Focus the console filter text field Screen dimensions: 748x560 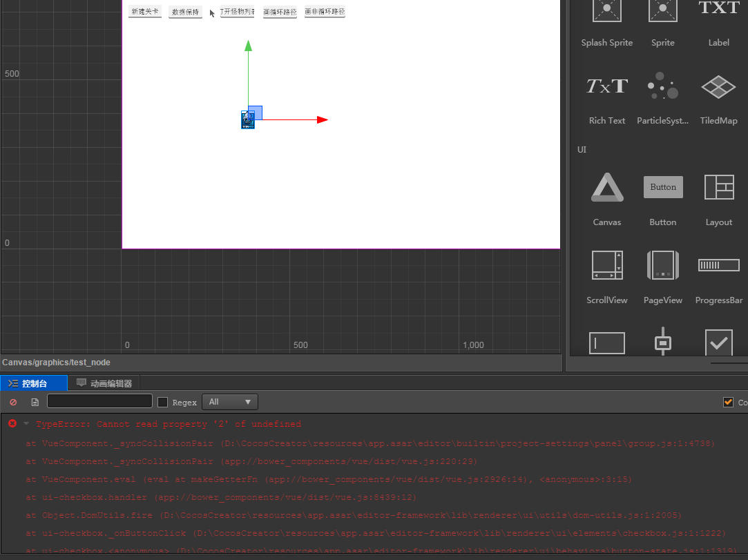[x=99, y=401]
